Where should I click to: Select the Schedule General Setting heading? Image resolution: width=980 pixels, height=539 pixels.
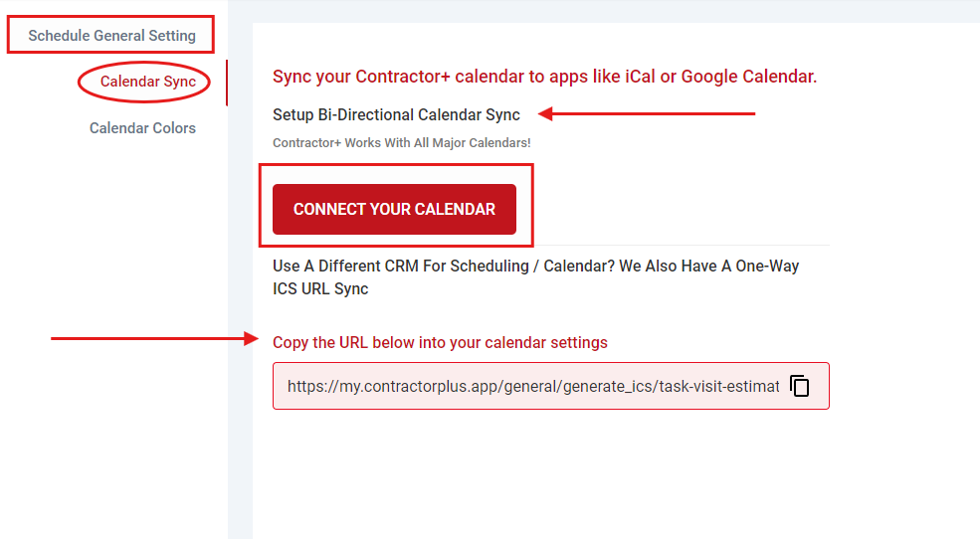[111, 36]
